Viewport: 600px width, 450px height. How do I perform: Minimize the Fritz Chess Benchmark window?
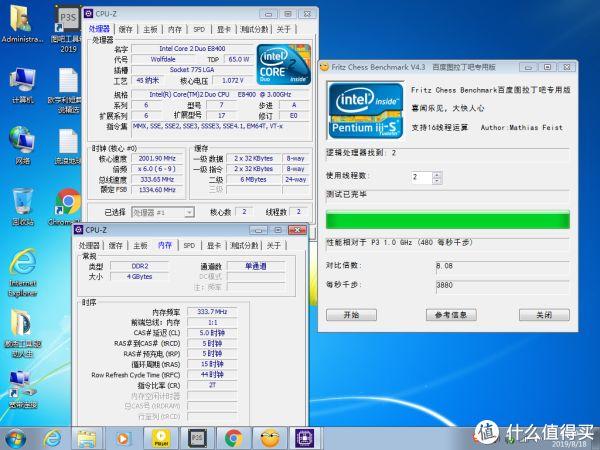pos(528,67)
